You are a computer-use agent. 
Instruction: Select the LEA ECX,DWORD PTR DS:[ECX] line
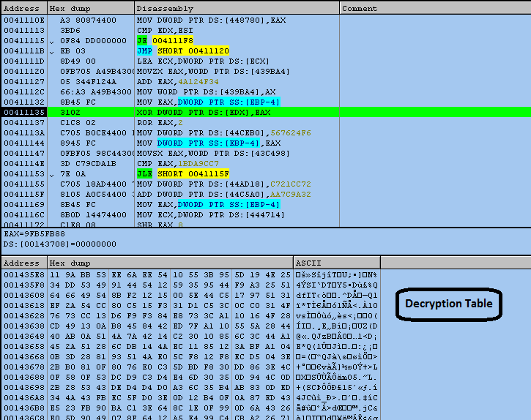coord(203,61)
